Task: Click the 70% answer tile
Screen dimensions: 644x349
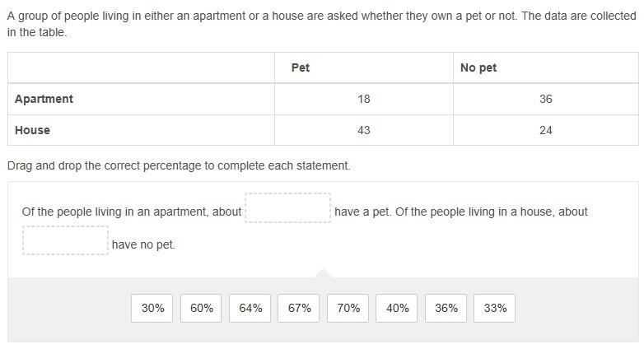Action: (348, 308)
